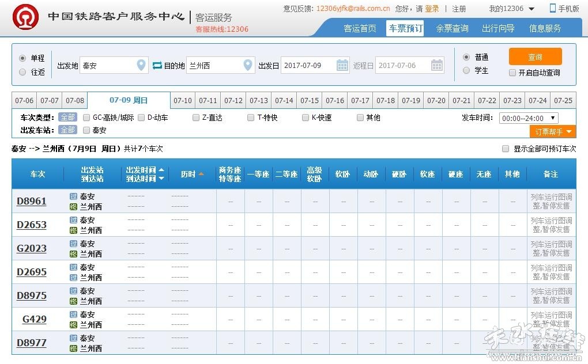This screenshot has width=588, height=364.
Task: Enable the 开启自动查询 checkbox
Action: 512,73
